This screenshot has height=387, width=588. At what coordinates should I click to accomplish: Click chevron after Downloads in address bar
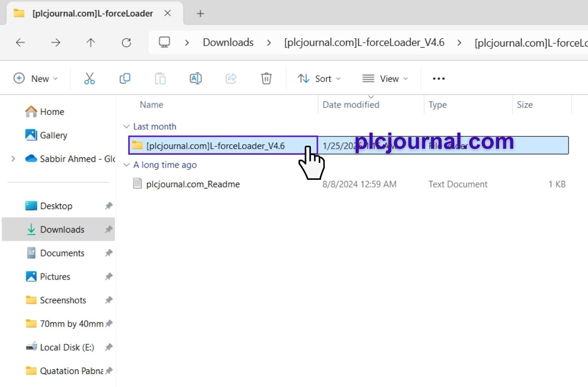point(269,43)
